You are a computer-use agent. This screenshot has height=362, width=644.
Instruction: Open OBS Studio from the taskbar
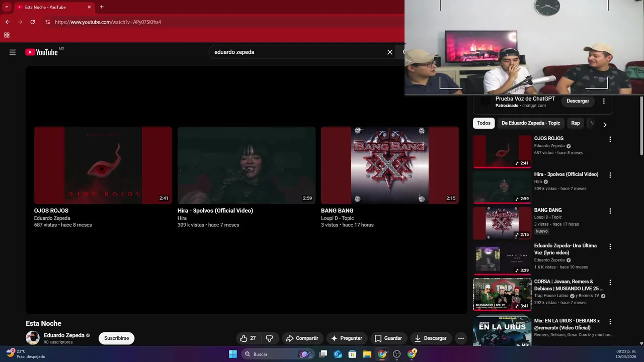pyautogui.click(x=397, y=354)
